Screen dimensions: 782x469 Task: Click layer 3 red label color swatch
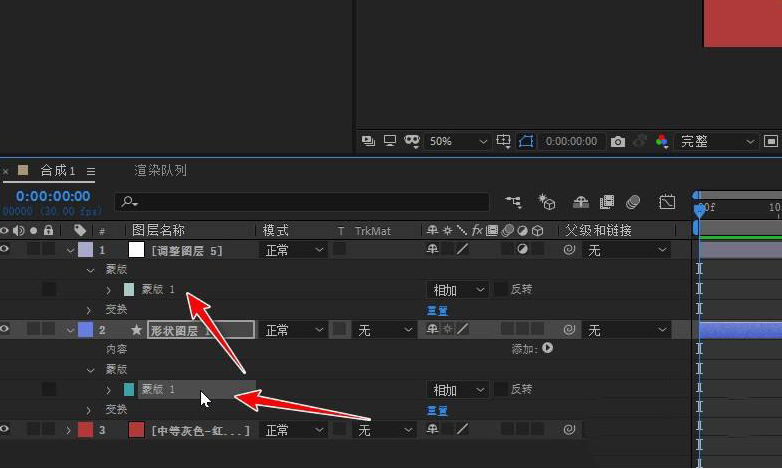pyautogui.click(x=85, y=430)
